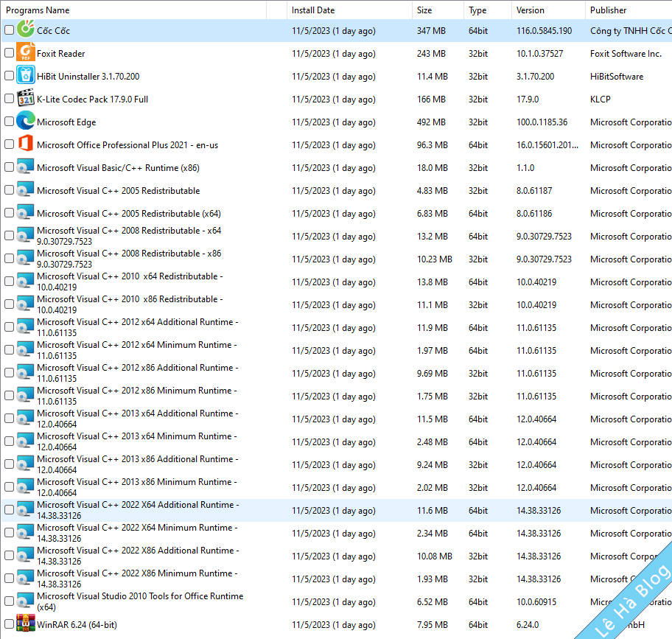Screen dimensions: 672x639
Task: Click the Visual C++ 2005 Redistributable icon
Action: 26,190
